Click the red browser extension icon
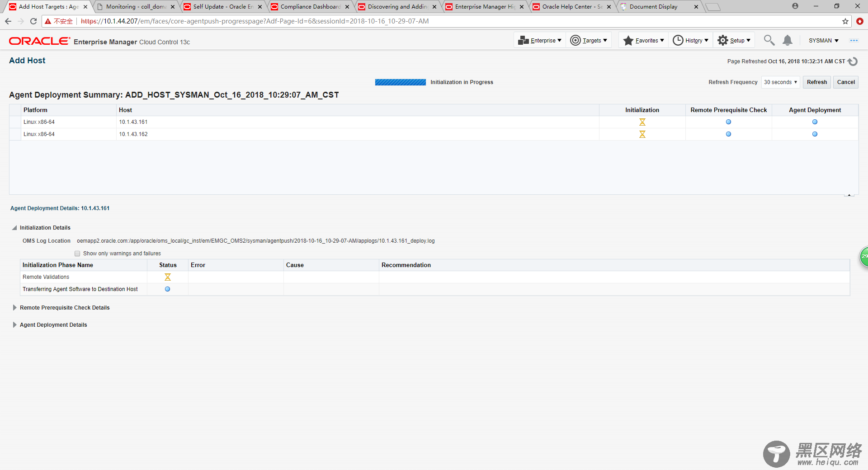Screen dimensions: 868x470 tap(860, 21)
